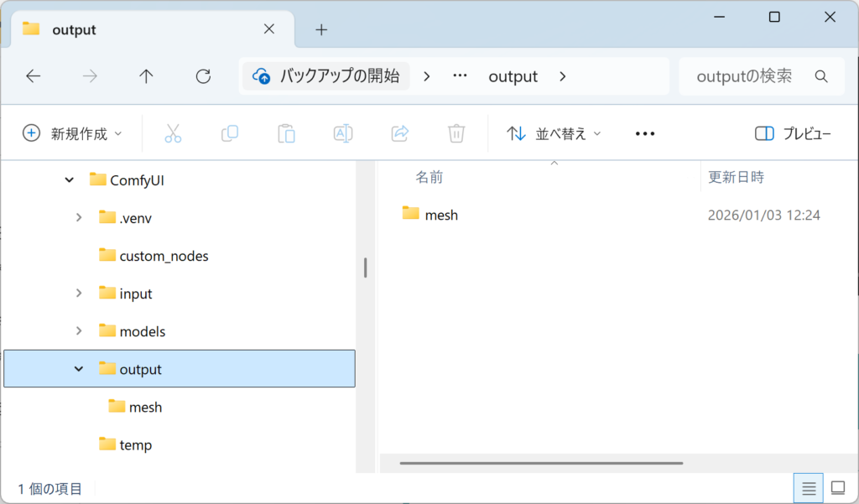
Task: Click the Copy icon in toolbar
Action: (230, 133)
